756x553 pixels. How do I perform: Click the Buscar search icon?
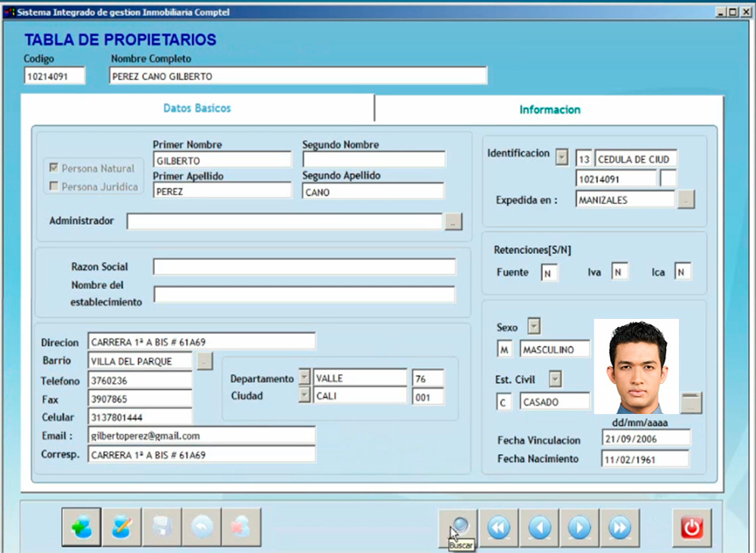[459, 524]
